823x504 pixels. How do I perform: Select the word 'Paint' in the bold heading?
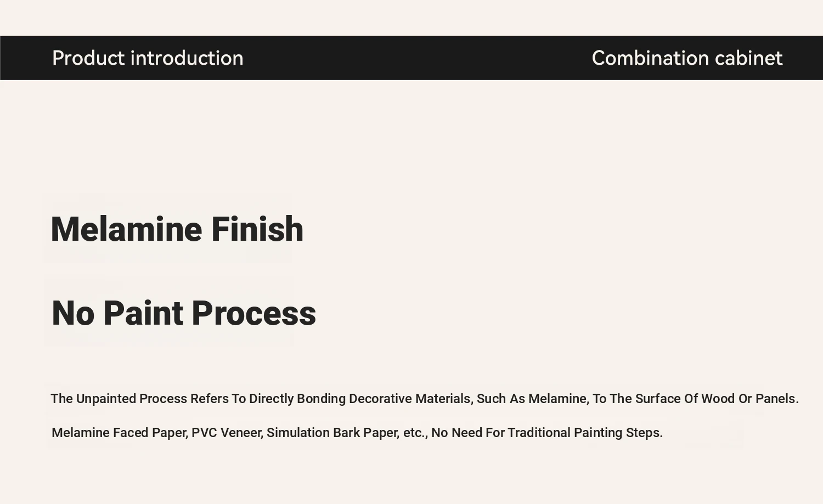(x=143, y=313)
